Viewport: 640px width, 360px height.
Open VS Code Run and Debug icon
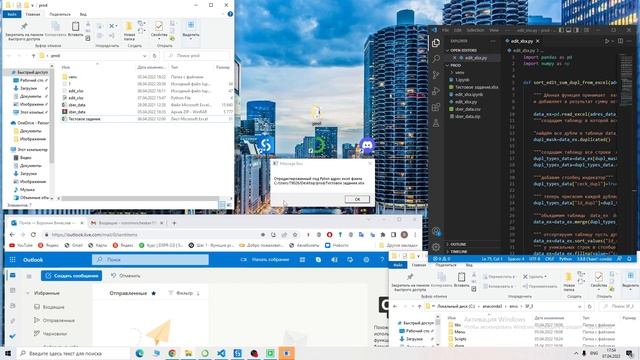coord(436,91)
